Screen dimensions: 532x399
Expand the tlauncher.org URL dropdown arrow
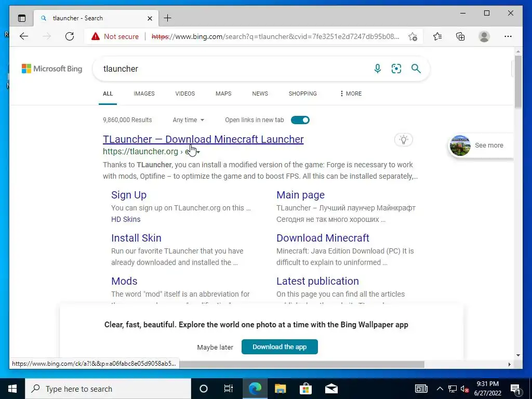pos(198,152)
